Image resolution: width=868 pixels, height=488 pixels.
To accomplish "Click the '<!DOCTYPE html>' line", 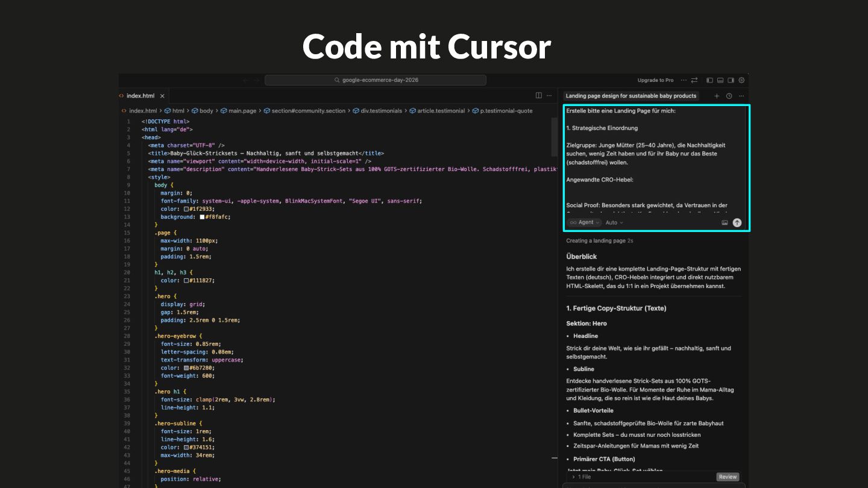I will coord(165,122).
